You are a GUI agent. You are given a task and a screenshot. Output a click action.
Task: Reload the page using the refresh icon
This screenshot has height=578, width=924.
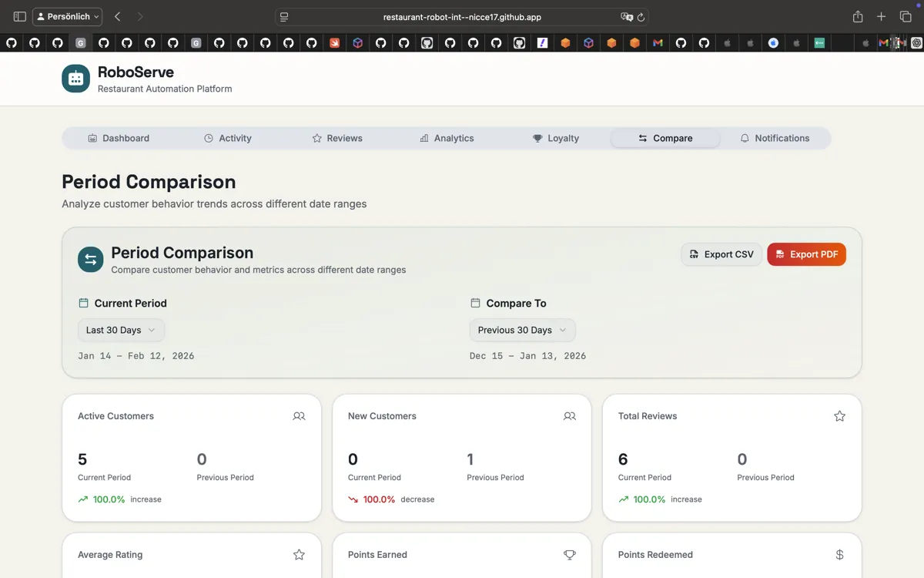641,17
